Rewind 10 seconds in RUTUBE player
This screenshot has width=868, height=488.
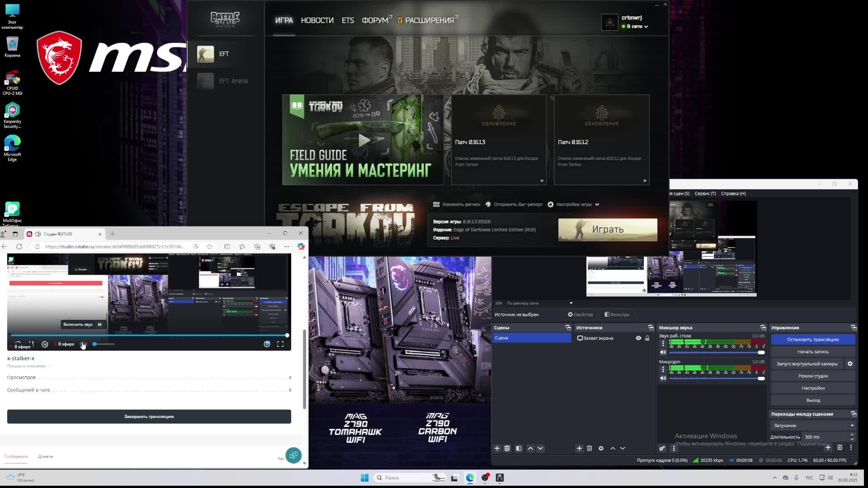pyautogui.click(x=45, y=344)
